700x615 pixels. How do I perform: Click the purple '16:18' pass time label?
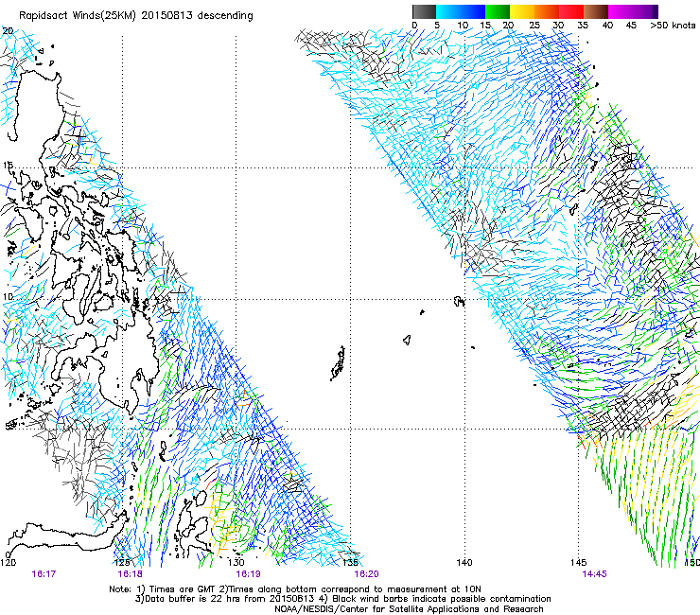pos(130,573)
